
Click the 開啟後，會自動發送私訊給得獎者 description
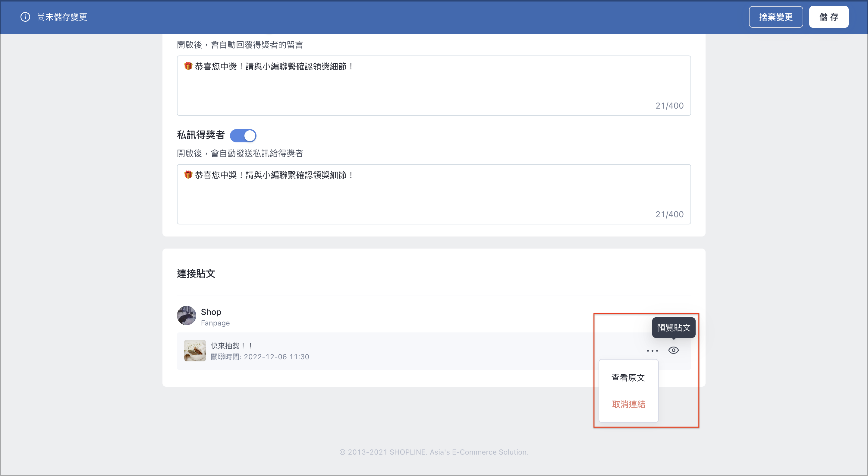point(240,154)
